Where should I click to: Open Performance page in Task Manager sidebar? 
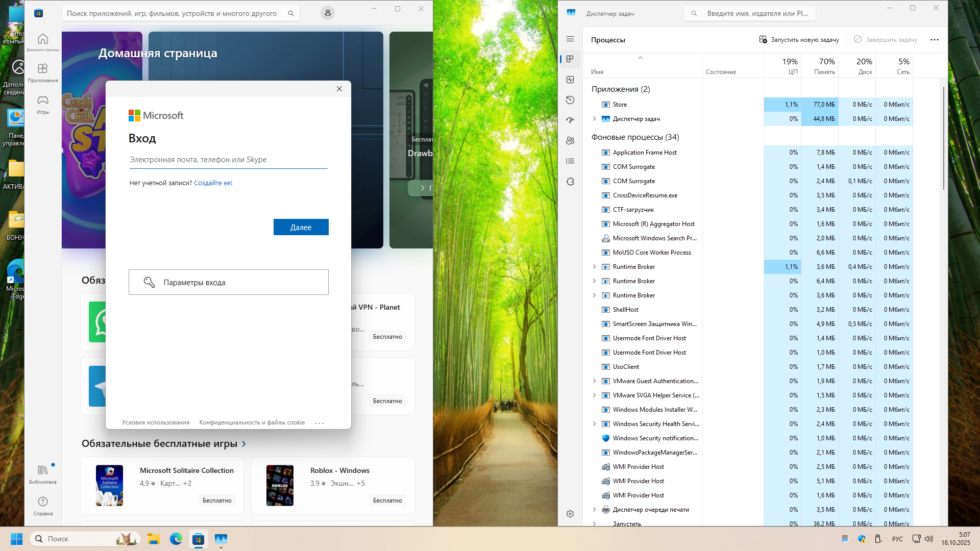pyautogui.click(x=570, y=80)
